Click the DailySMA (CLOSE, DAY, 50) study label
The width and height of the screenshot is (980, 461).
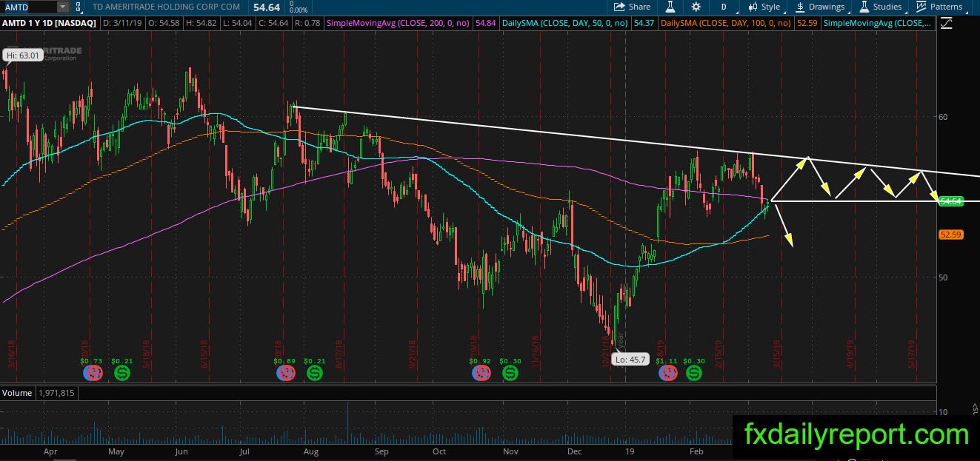565,24
